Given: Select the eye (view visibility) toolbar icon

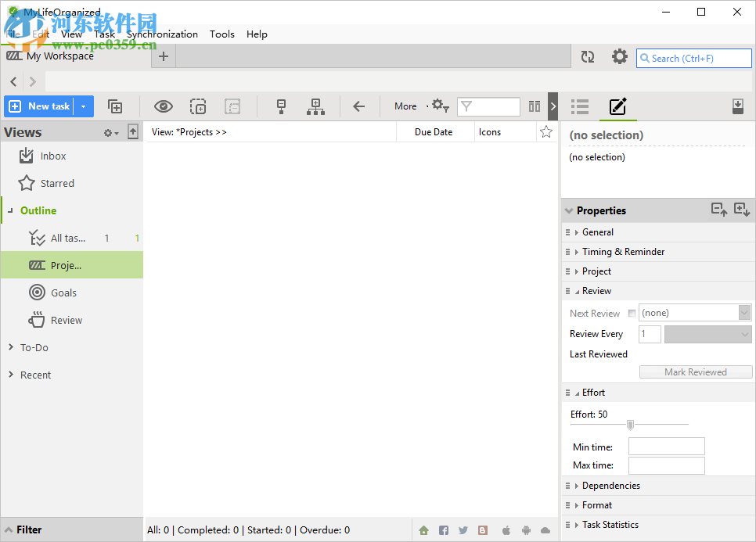Looking at the screenshot, I should coord(163,106).
